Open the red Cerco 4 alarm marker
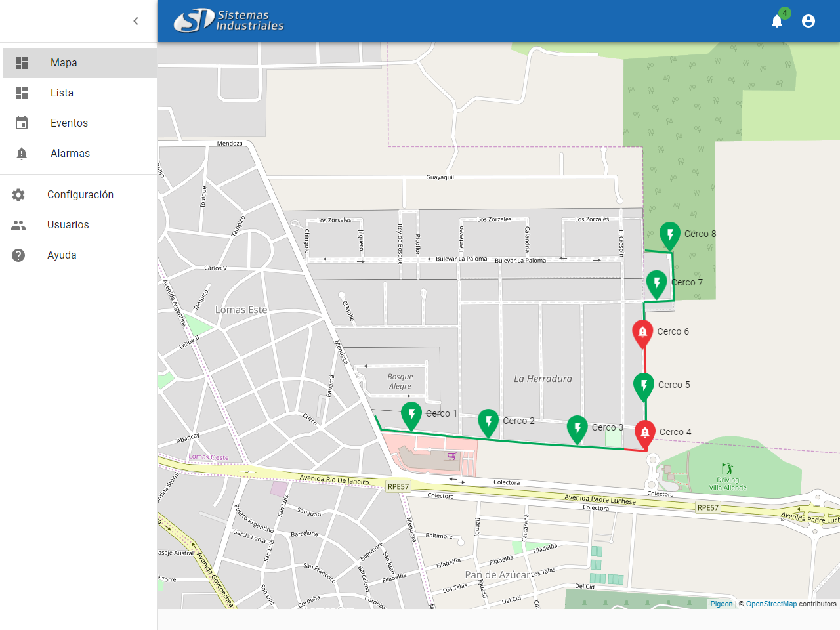Screen dimensions: 840x630 click(x=645, y=433)
